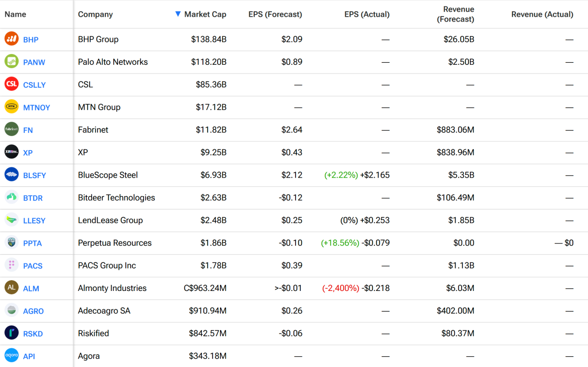The height and width of the screenshot is (367, 588).
Task: Click the Fabrinet logo icon
Action: (x=11, y=129)
